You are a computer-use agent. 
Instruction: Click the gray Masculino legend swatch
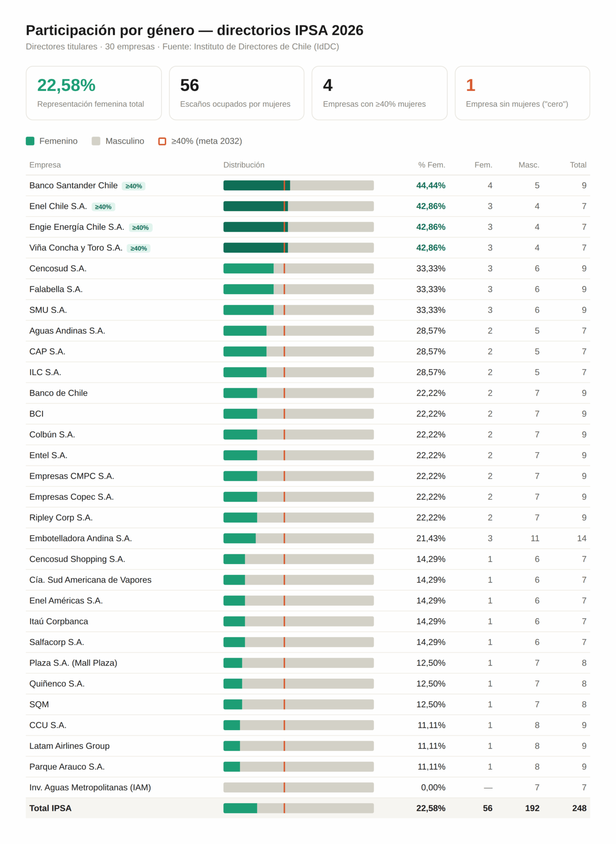(x=96, y=141)
